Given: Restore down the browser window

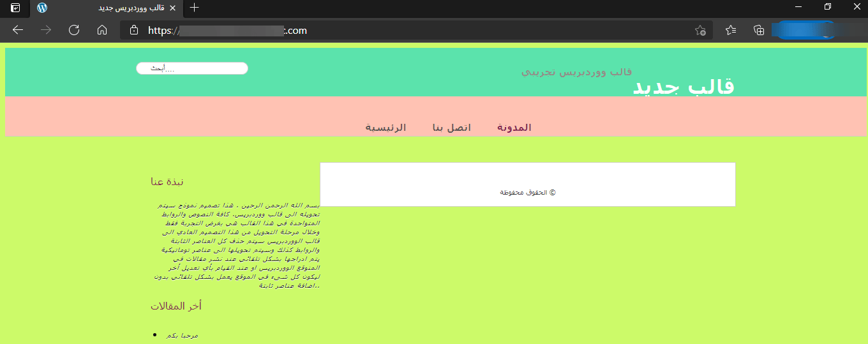Looking at the screenshot, I should point(828,7).
